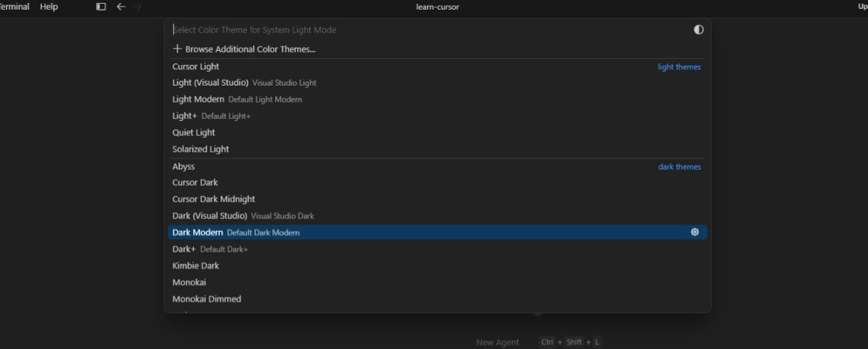Select the highlighted Dark Modern theme
868x349 pixels.
click(x=437, y=232)
